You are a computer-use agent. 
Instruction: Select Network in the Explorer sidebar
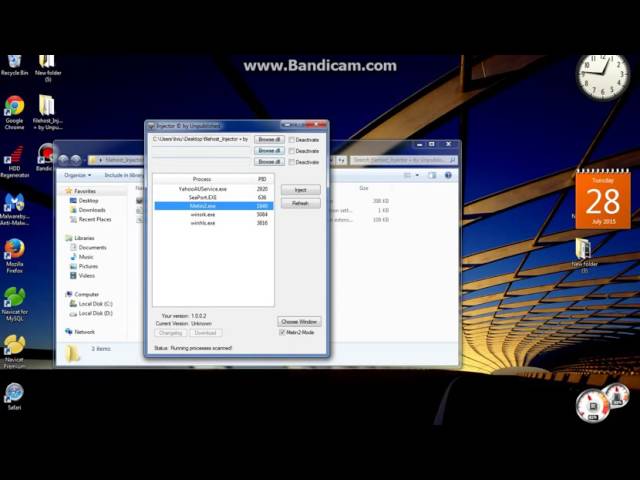84,332
